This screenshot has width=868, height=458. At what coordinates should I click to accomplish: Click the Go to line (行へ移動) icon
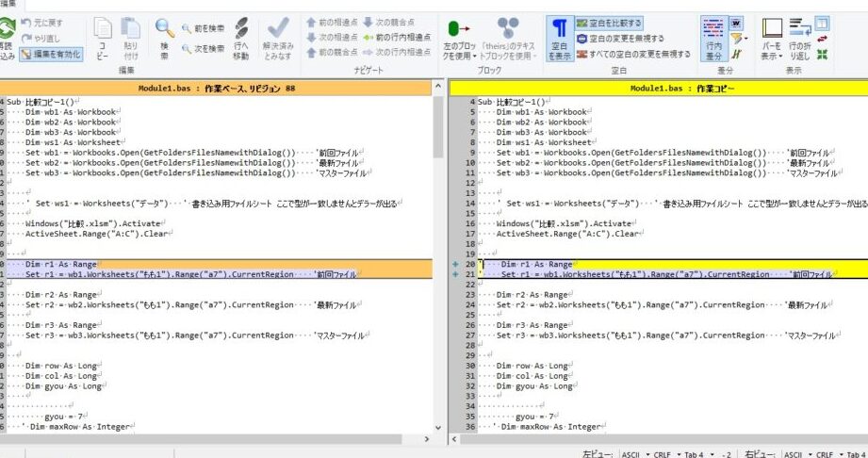pos(241,38)
